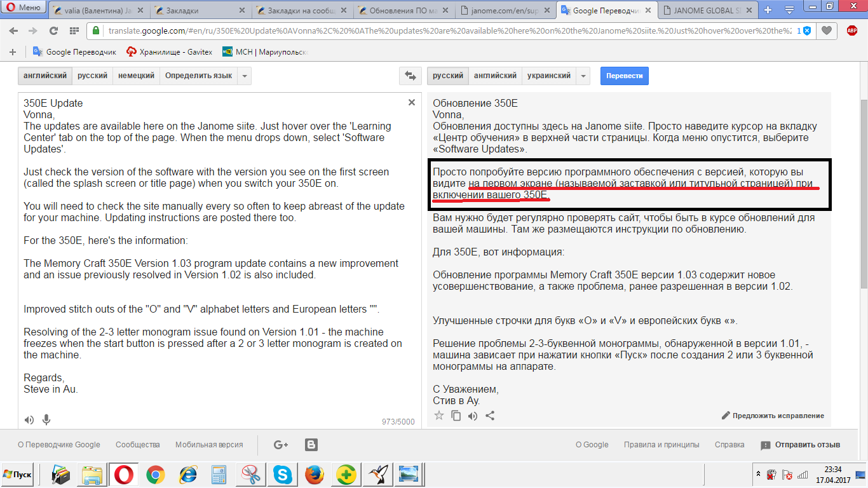Open a new tab with the plus button

(x=768, y=10)
